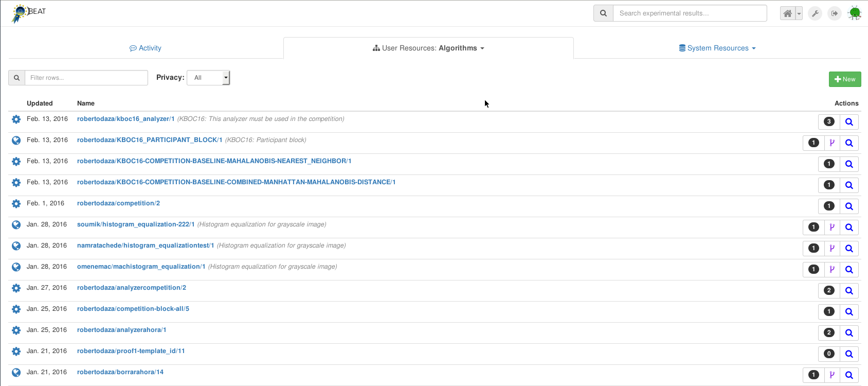Screen dimensions: 868x386
Task: Click magnifier for robertodaza/competition/2 row
Action: 849,206
